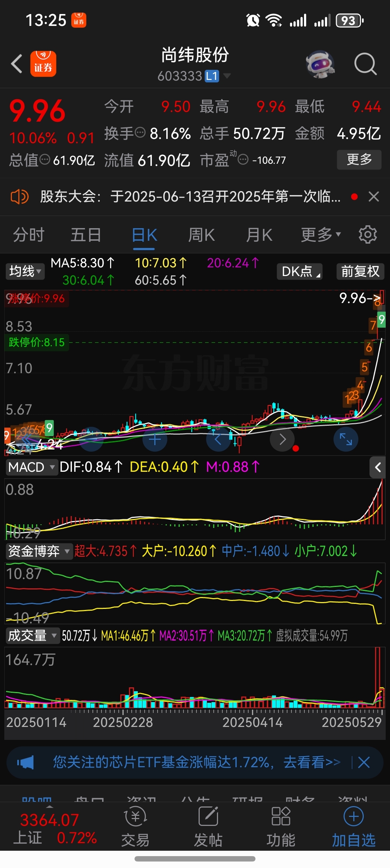Tap the 总值 info circle icon
This screenshot has width=390, height=868.
coord(45,159)
